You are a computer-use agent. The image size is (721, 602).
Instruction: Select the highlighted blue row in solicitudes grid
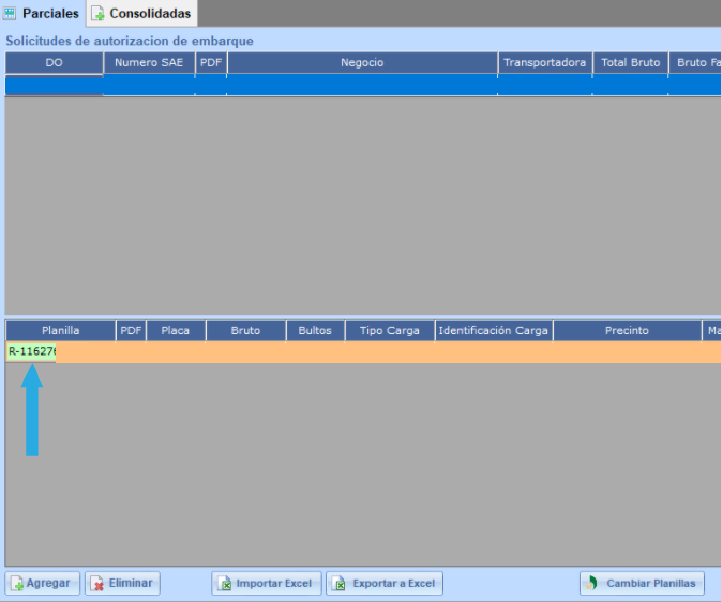[x=361, y=85]
